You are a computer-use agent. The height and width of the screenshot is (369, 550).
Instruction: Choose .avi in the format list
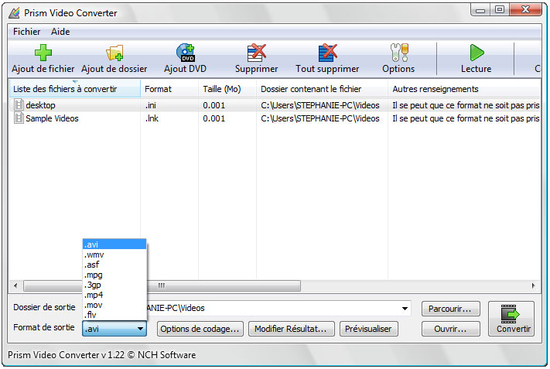(114, 244)
